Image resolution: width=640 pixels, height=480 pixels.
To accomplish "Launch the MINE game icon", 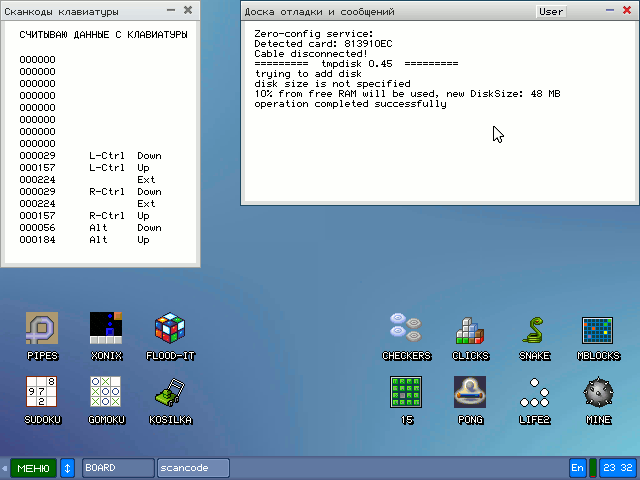I will 598,393.
